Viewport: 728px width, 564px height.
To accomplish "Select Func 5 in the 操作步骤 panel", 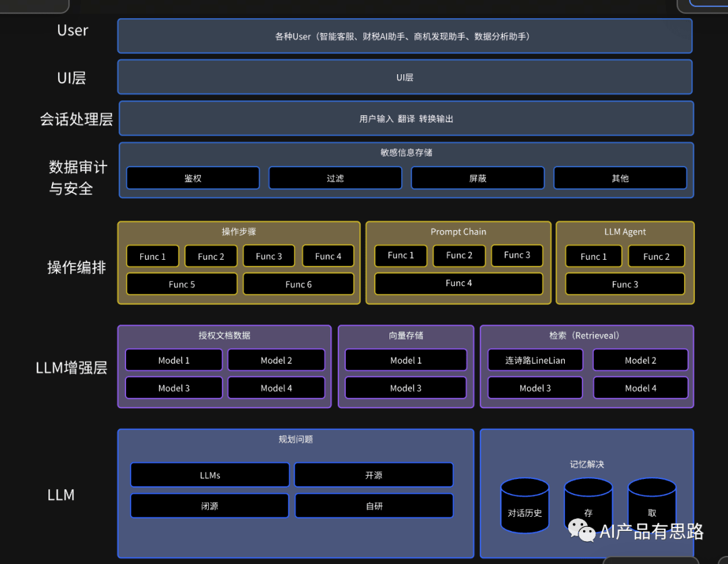I will 181,284.
